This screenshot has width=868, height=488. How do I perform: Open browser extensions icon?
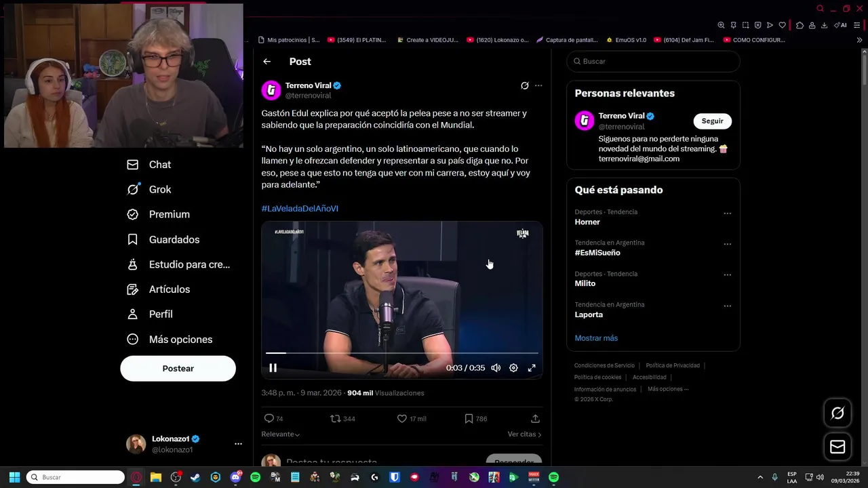(800, 25)
